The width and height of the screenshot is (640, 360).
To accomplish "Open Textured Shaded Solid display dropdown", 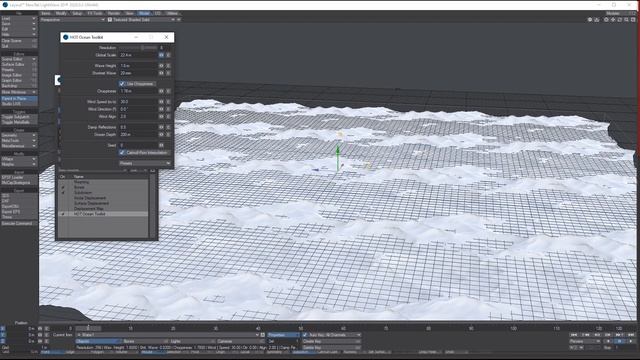I will click(141, 20).
